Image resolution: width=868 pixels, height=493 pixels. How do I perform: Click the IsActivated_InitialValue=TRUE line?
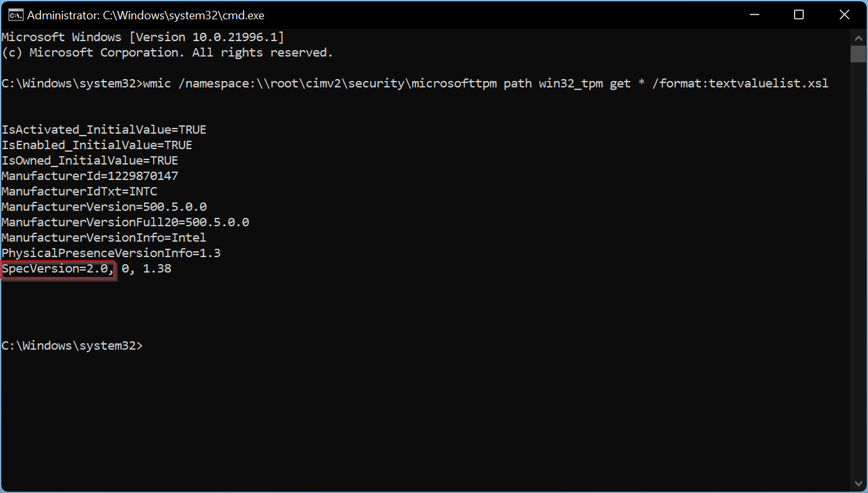(104, 130)
